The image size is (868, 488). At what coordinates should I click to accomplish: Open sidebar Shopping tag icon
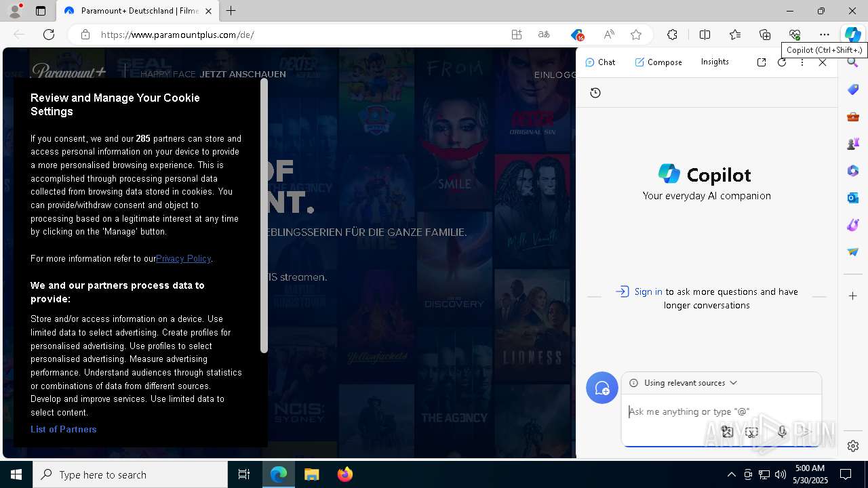point(853,89)
